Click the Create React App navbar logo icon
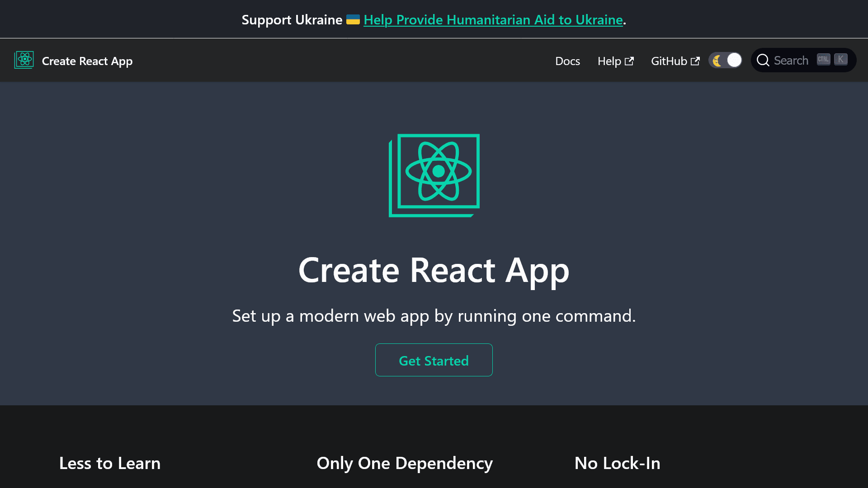Image resolution: width=868 pixels, height=488 pixels. click(24, 60)
